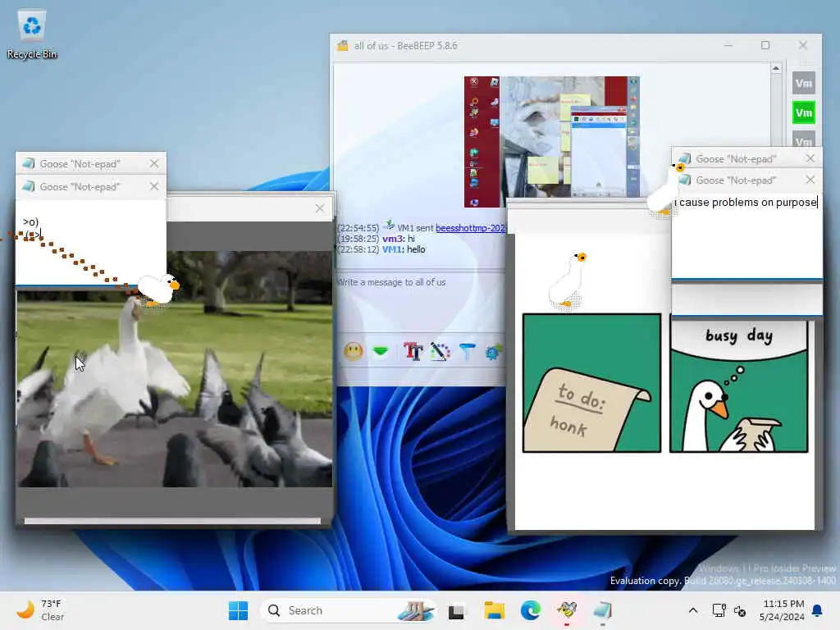Show hidden system tray icons chevron
The height and width of the screenshot is (630, 840).
[x=692, y=610]
